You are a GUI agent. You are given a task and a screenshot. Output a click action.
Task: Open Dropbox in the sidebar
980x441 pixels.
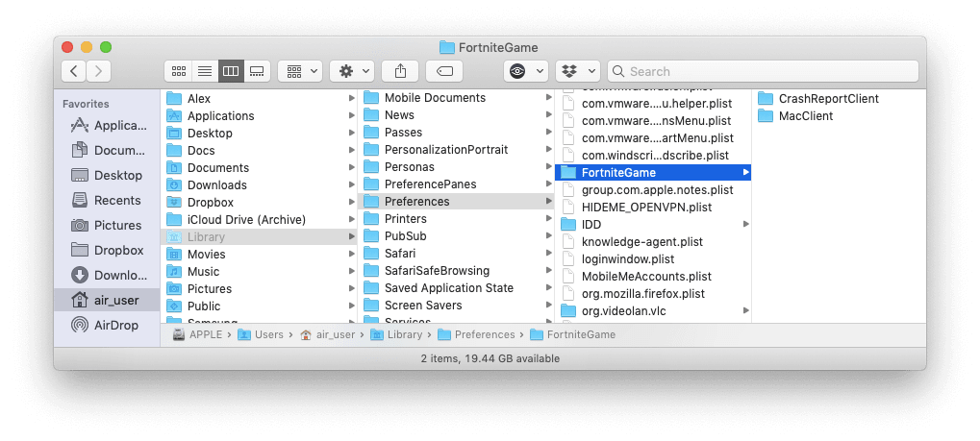tap(107, 251)
